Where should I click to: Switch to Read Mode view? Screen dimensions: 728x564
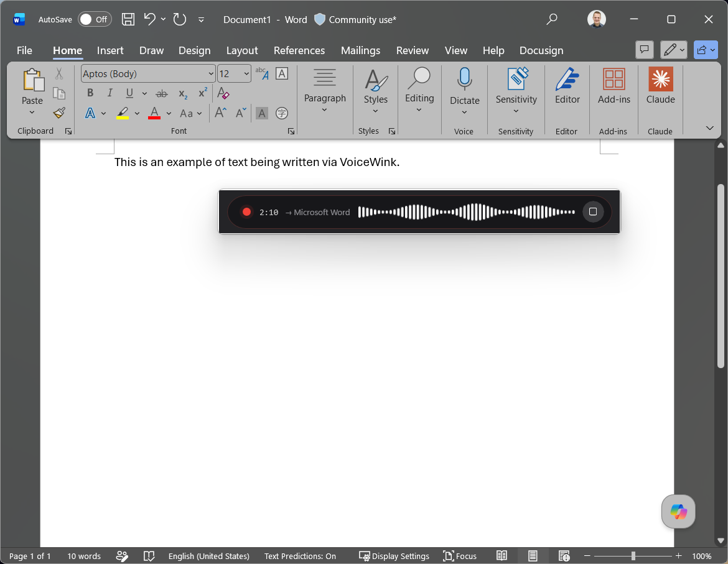502,556
